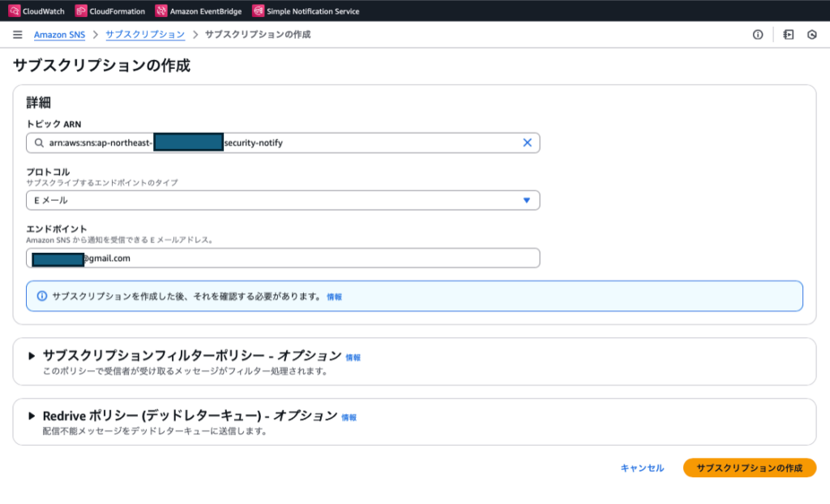Open the 情報 link in the blue banner
The image size is (830, 504).
[x=333, y=297]
